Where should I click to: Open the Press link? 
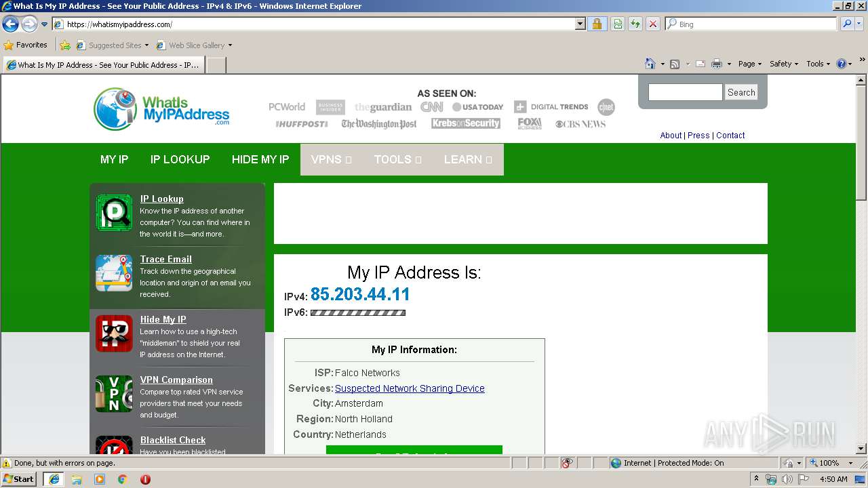(698, 136)
